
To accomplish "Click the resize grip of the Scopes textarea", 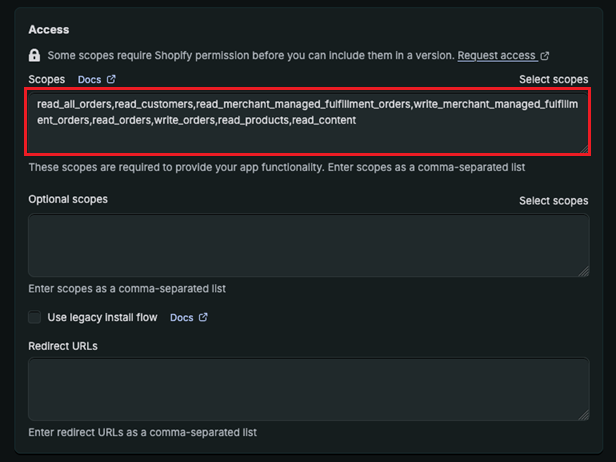I will click(x=583, y=148).
